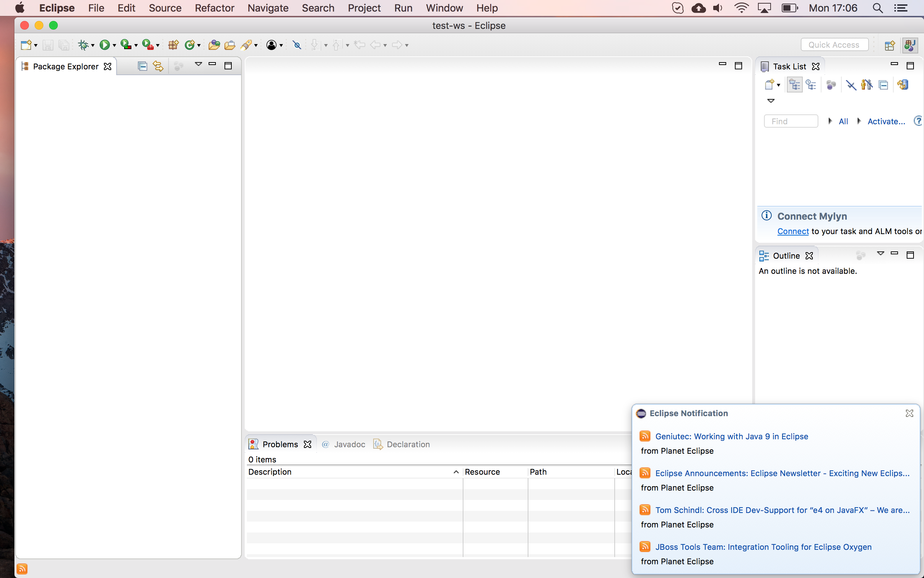
Task: Click the New Task icon in Task List
Action: point(770,85)
